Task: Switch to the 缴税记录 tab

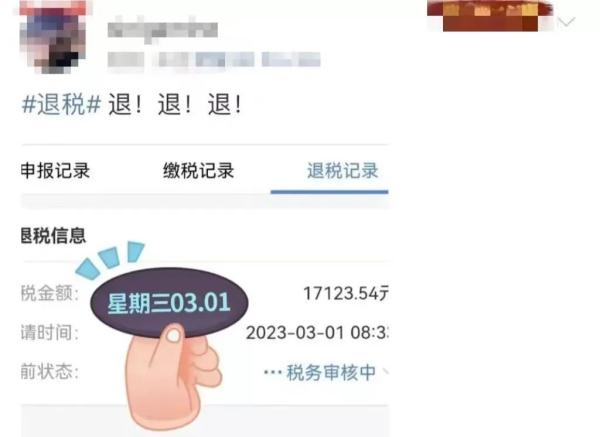Action: (198, 170)
